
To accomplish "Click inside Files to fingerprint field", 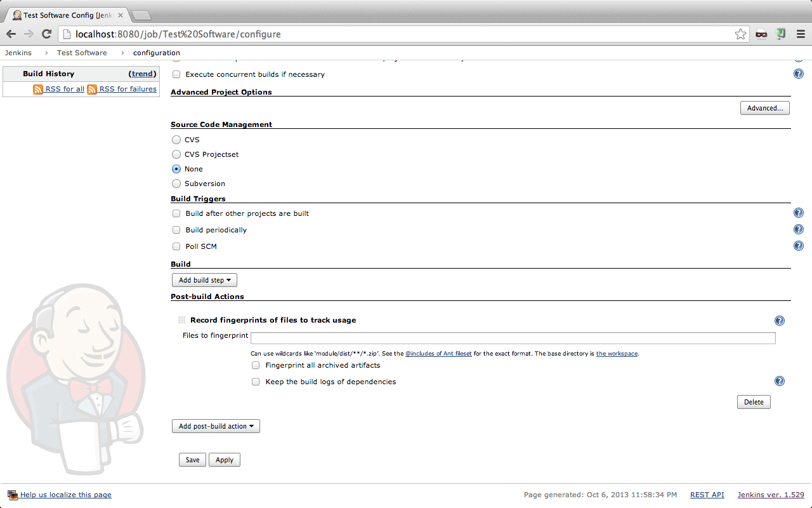I will [513, 338].
